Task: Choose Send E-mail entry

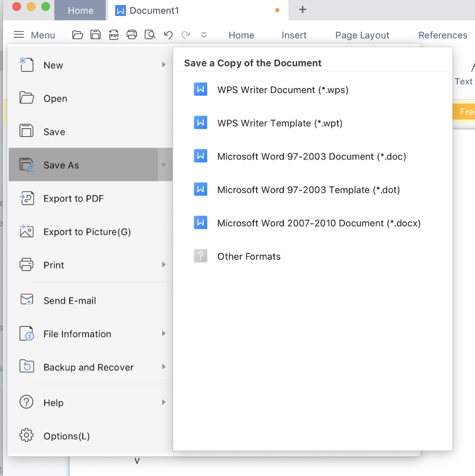Action: point(91,300)
